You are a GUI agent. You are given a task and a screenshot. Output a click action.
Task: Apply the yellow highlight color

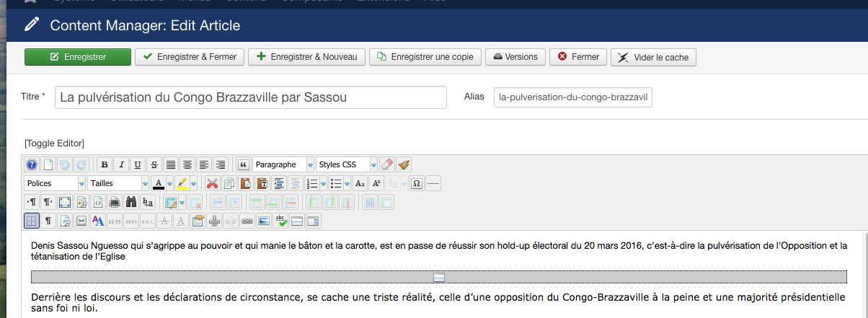point(183,183)
